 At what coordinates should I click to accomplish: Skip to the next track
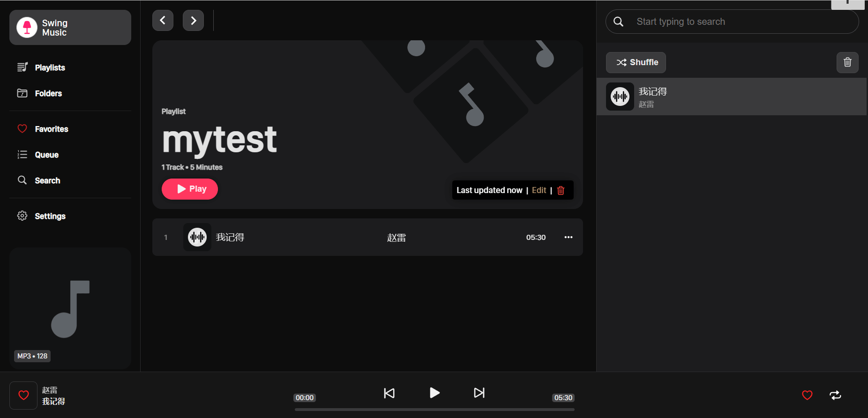click(x=479, y=393)
